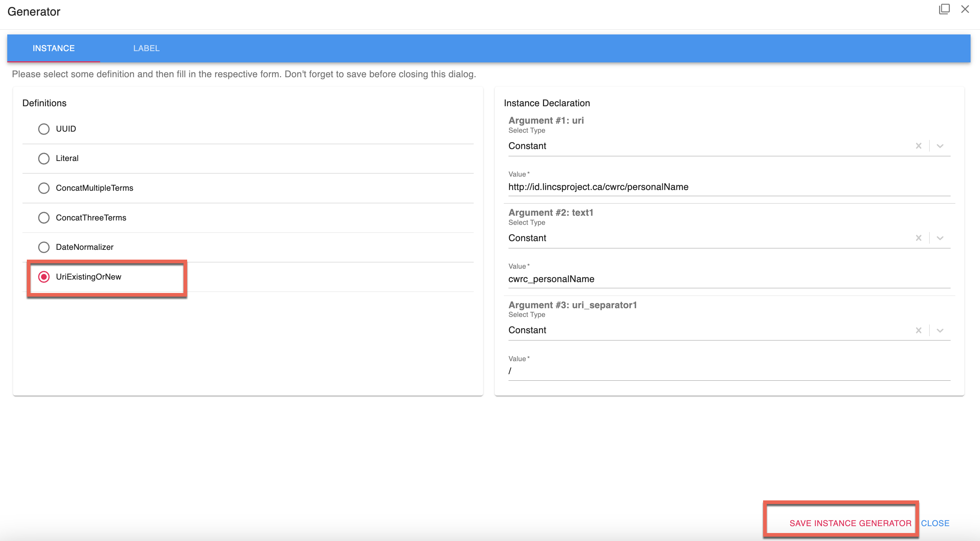Maximize the Generator dialog window
Screen dimensions: 980x541
(x=944, y=9)
